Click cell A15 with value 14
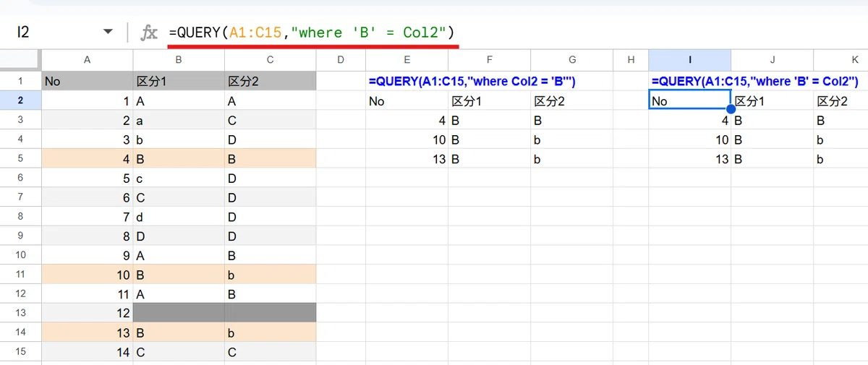This screenshot has width=868, height=365. point(88,352)
